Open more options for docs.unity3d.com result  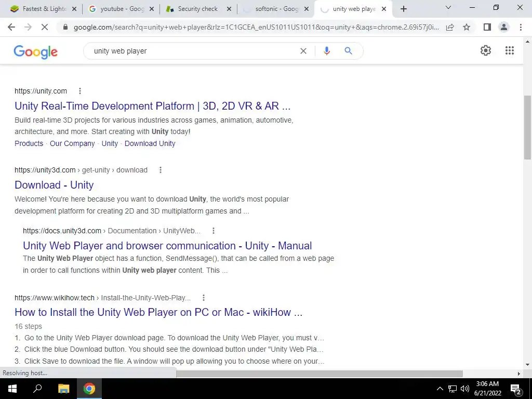pos(214,231)
